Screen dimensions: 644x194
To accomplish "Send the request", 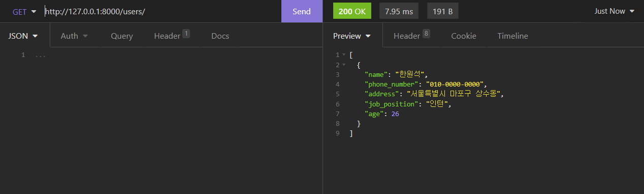I will tap(302, 11).
